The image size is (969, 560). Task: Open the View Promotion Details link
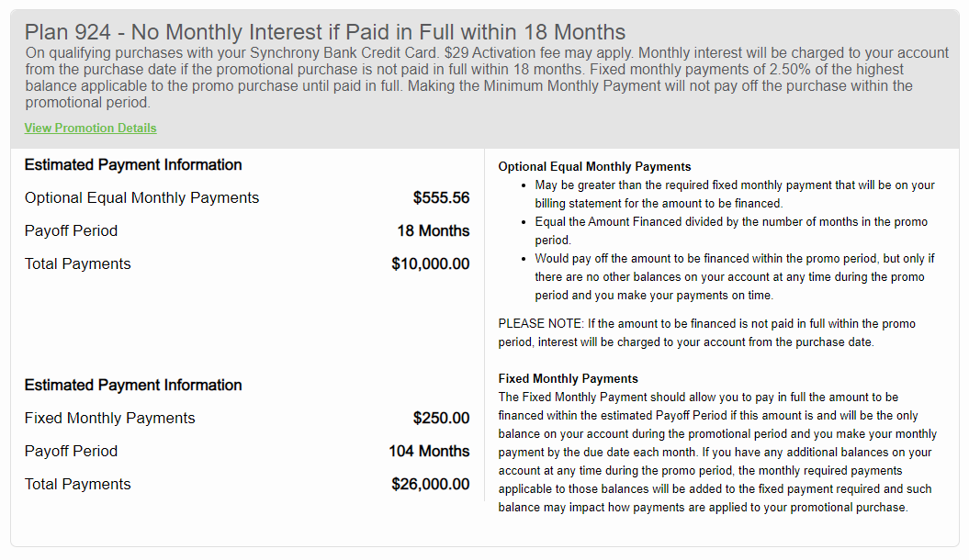pos(90,128)
